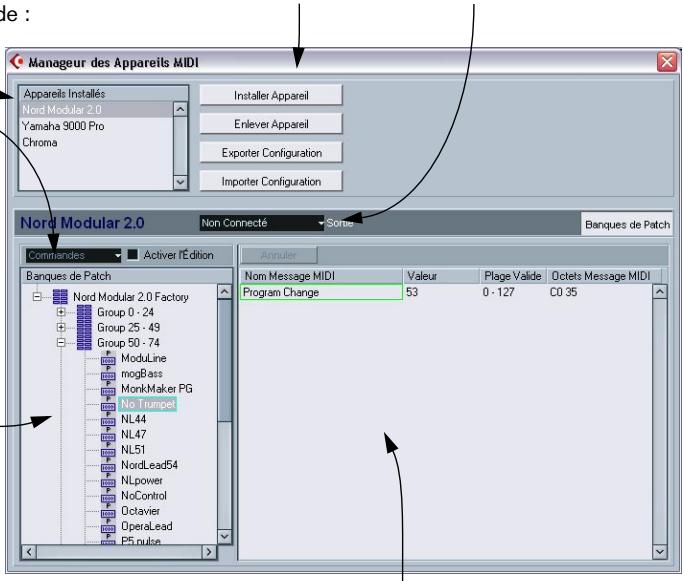
Task: Click the Installer Appareil button
Action: (x=271, y=96)
